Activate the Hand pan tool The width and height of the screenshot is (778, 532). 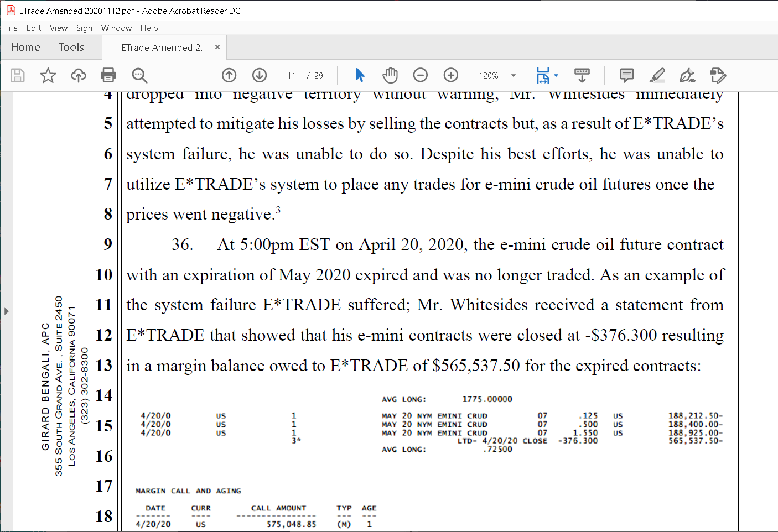(x=390, y=75)
